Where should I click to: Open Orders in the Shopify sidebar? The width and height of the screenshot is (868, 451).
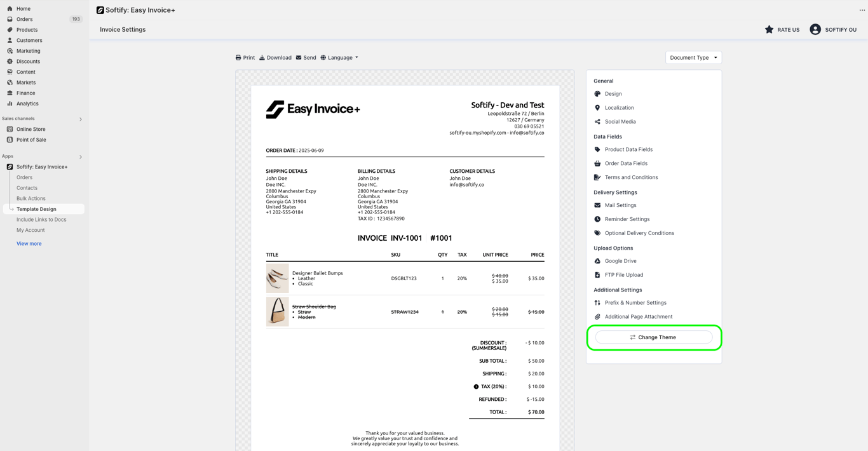tap(25, 19)
